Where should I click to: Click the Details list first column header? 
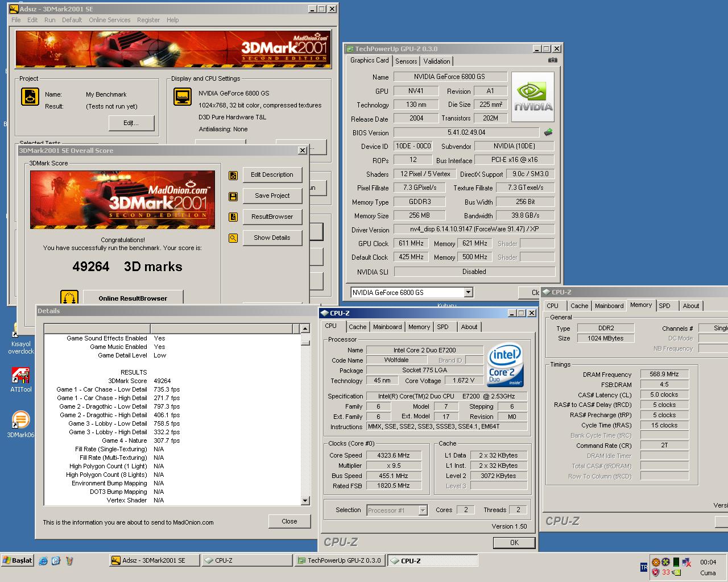point(97,329)
